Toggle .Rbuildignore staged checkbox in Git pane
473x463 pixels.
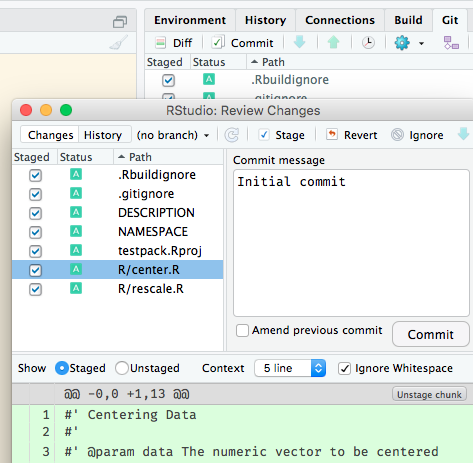[168, 80]
